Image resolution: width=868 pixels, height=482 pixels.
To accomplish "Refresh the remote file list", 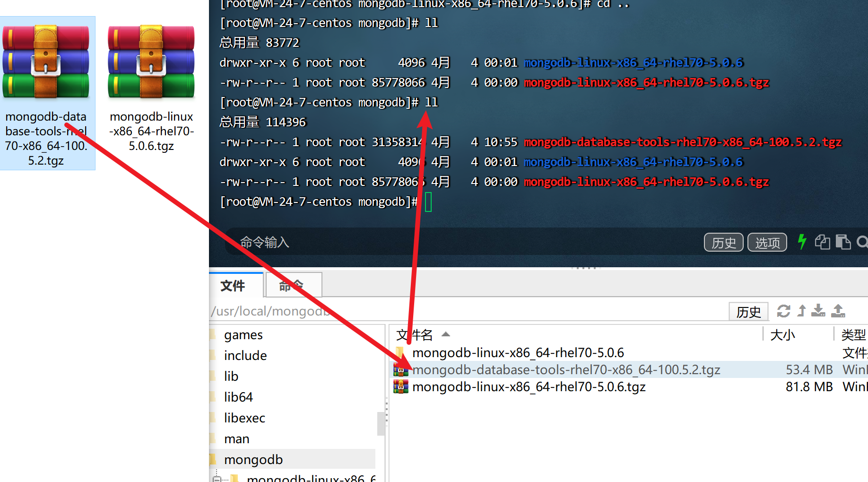I will pos(783,311).
